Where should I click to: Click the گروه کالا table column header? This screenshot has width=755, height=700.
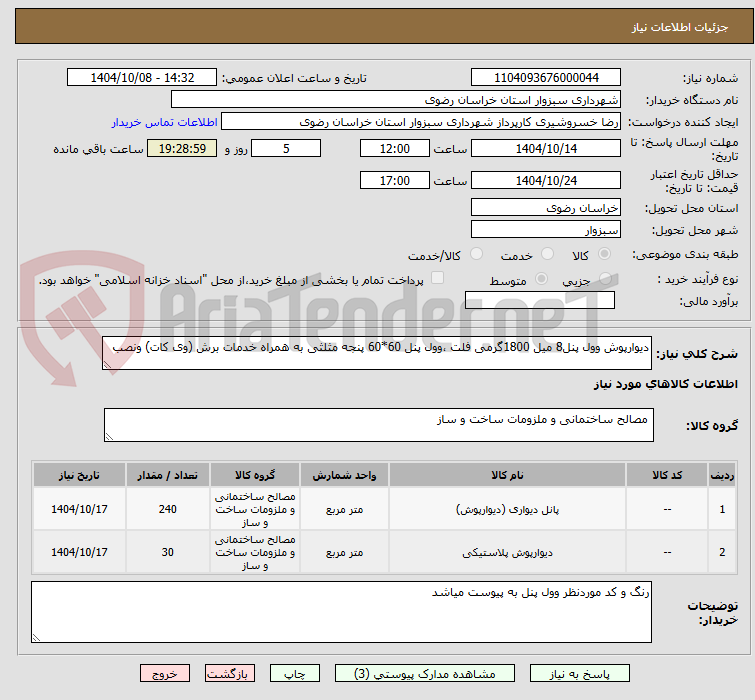pos(255,475)
